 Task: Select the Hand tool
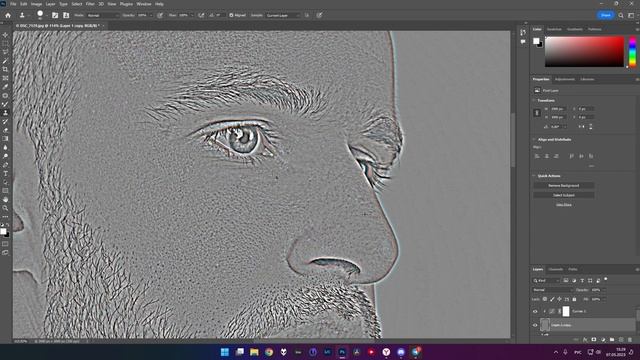click(x=5, y=200)
